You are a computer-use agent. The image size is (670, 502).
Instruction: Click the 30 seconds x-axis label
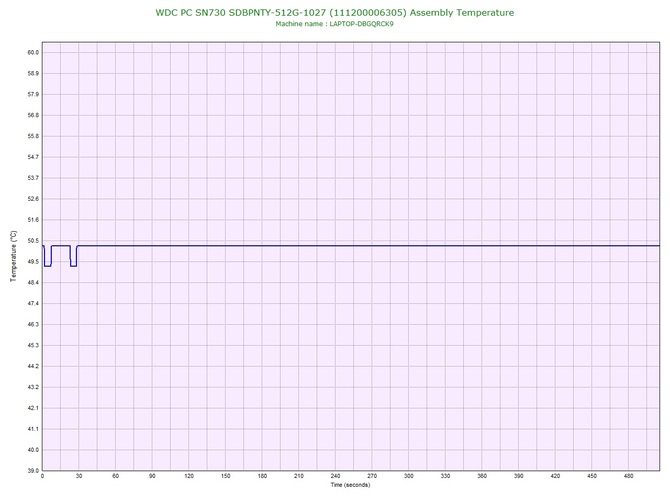click(x=79, y=476)
